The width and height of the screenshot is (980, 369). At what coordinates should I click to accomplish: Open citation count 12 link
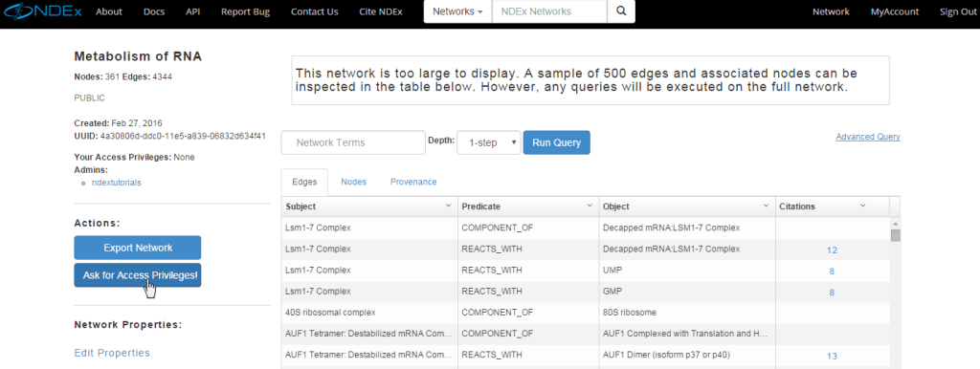point(832,250)
